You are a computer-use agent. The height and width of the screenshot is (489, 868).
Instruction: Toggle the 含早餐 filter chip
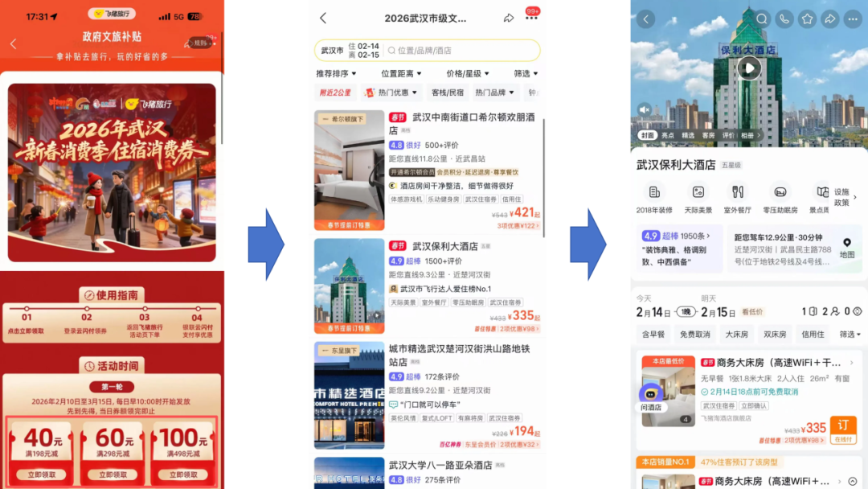(x=653, y=334)
